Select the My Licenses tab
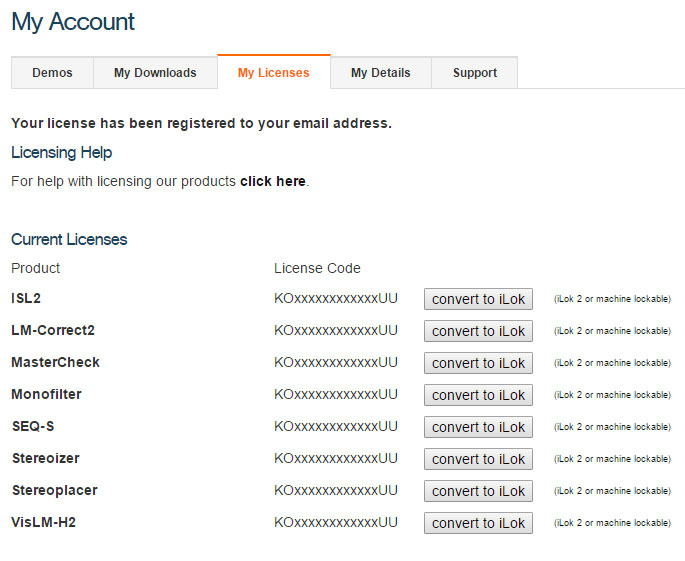The width and height of the screenshot is (685, 561). 273,73
